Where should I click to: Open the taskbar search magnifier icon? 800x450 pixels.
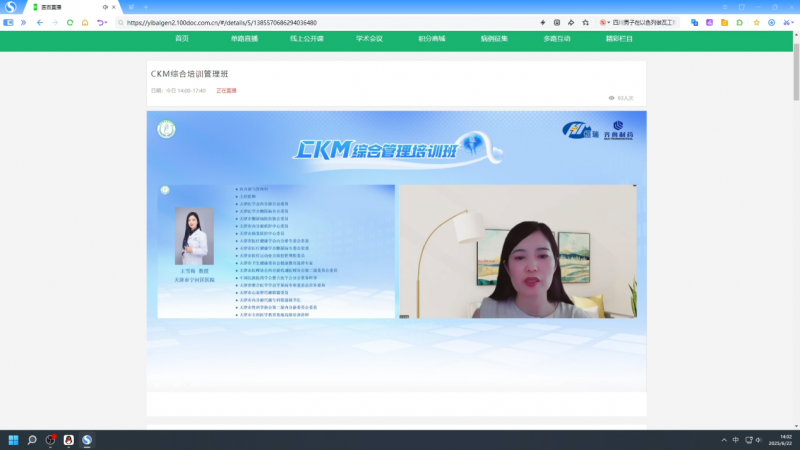32,440
